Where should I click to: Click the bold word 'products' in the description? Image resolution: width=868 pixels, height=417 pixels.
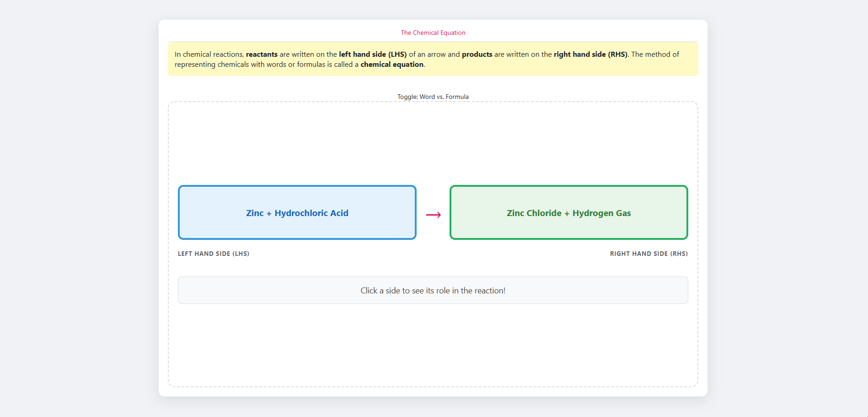tap(477, 54)
